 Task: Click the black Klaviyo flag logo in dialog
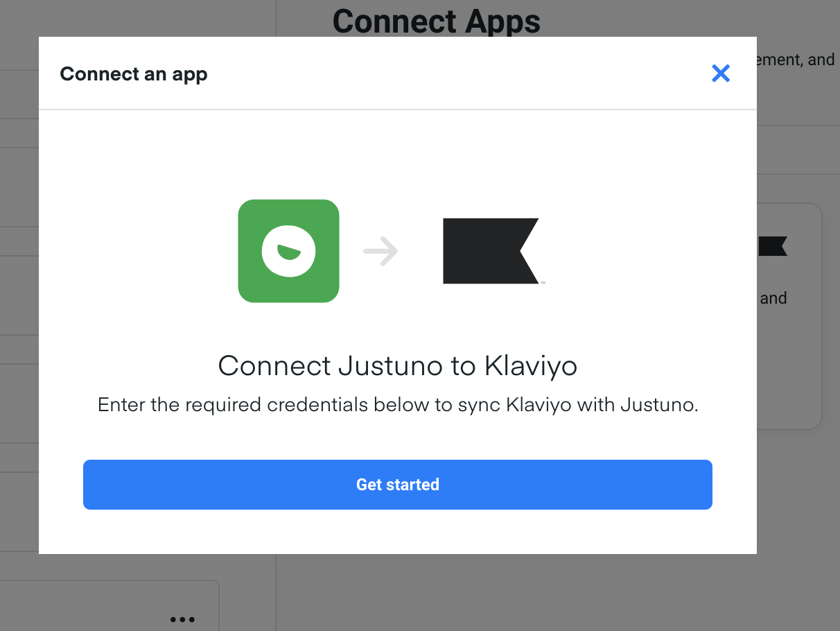tap(488, 251)
